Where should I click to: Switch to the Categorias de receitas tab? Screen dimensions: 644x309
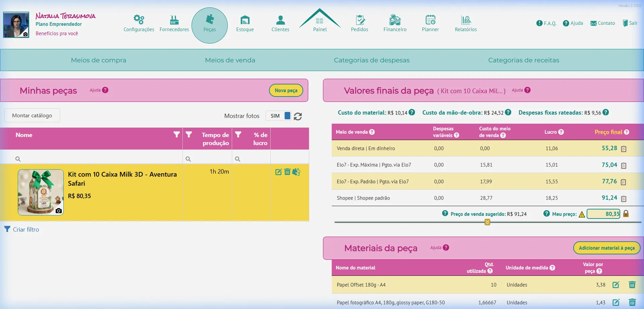524,60
